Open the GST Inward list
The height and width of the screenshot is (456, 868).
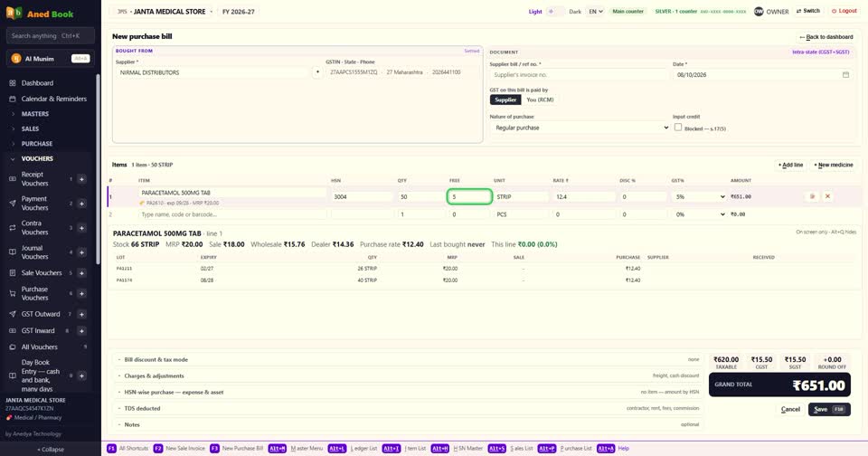pyautogui.click(x=38, y=331)
